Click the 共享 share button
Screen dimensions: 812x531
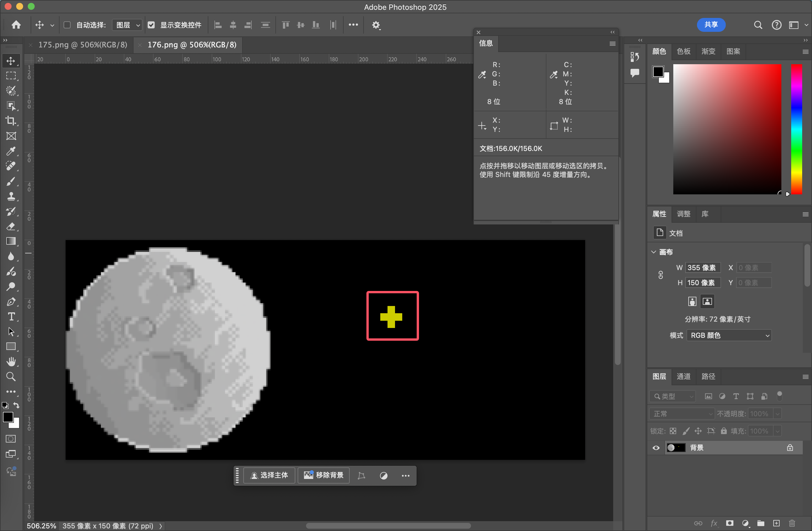pos(711,25)
